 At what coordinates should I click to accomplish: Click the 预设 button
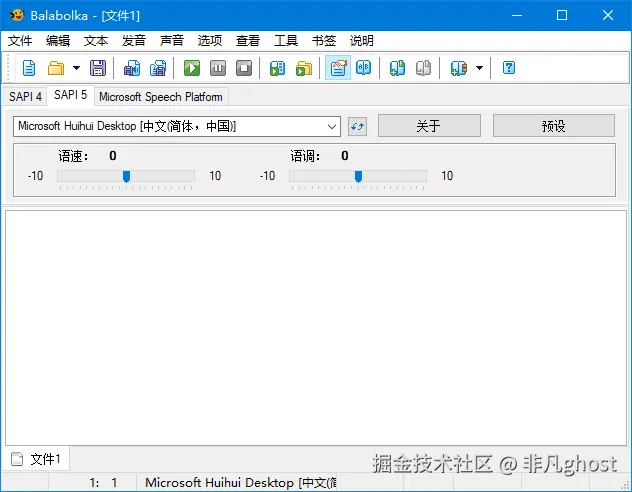tap(554, 126)
